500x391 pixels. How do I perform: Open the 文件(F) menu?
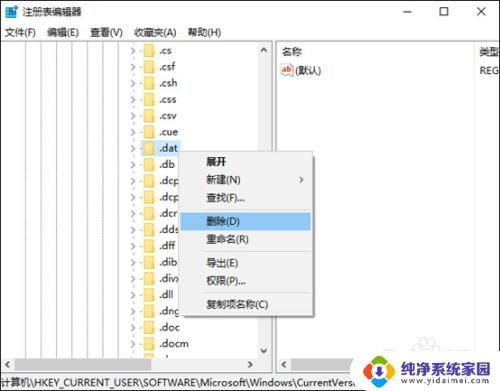tap(20, 33)
